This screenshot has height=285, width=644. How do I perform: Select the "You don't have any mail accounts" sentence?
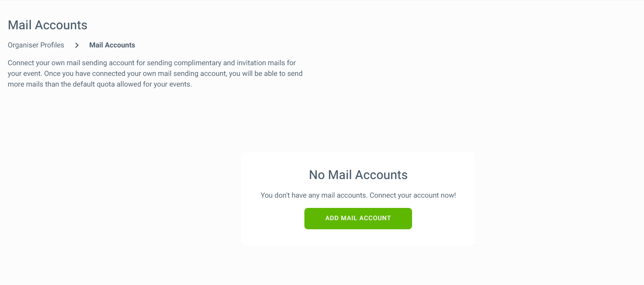(x=313, y=195)
